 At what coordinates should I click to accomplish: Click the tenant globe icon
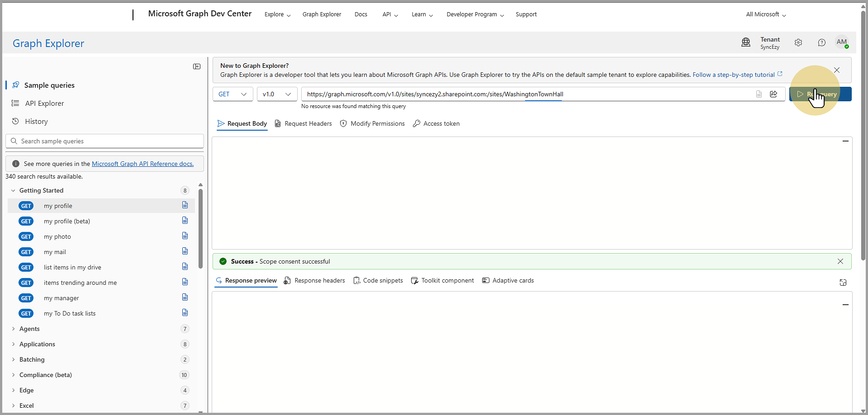coord(746,42)
